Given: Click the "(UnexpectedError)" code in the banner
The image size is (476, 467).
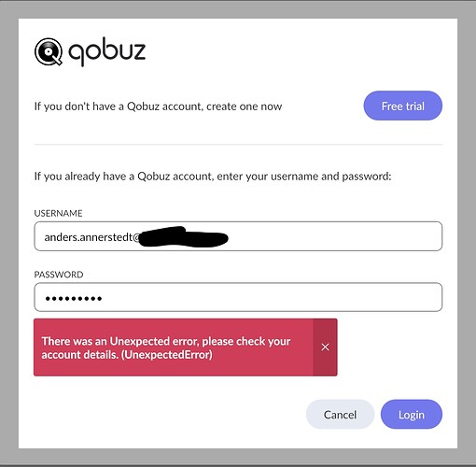Looking at the screenshot, I should [x=166, y=355].
